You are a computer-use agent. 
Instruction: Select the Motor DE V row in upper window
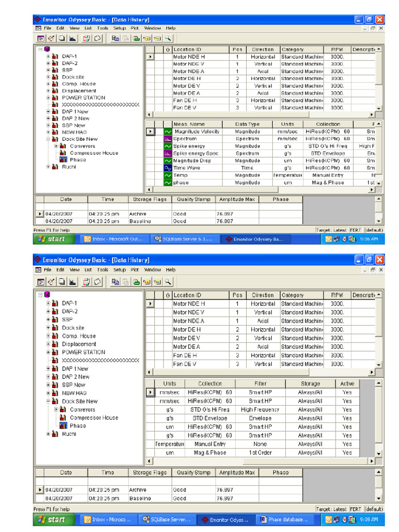261,86
